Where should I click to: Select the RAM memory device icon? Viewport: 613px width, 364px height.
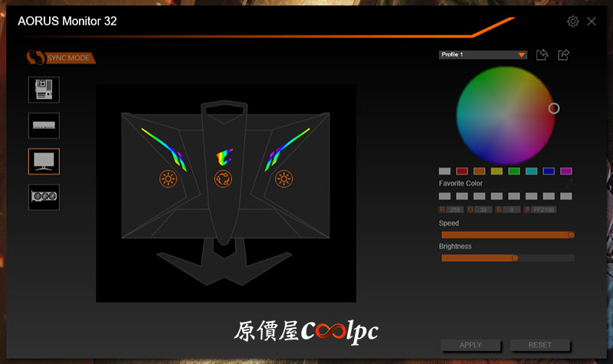(x=44, y=126)
